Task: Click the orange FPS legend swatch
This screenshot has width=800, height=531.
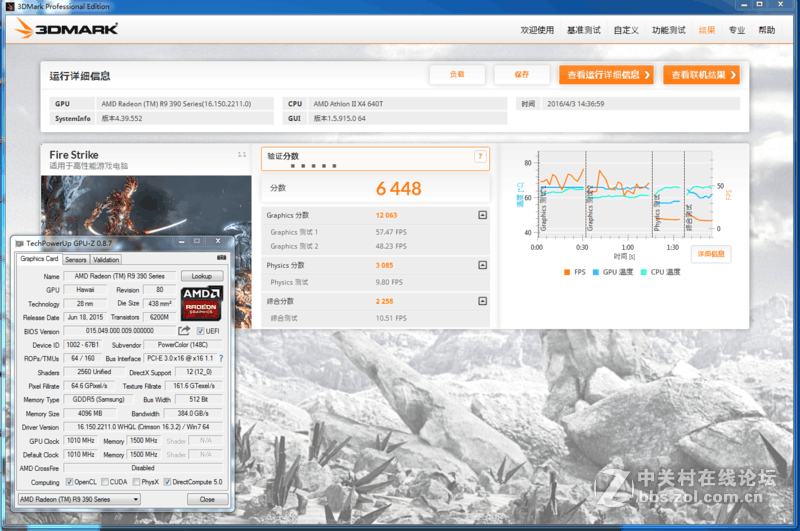Action: point(567,272)
